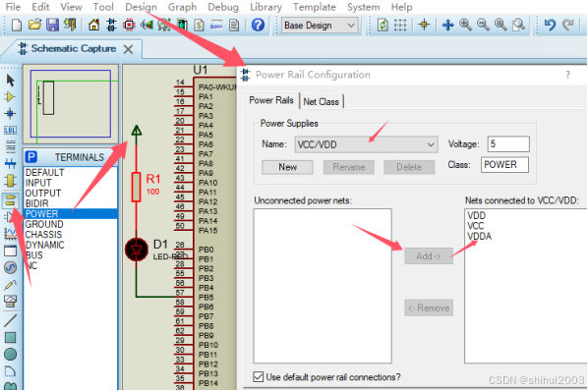Open project using the folder icon
Image resolution: width=588 pixels, height=391 pixels.
(34, 26)
